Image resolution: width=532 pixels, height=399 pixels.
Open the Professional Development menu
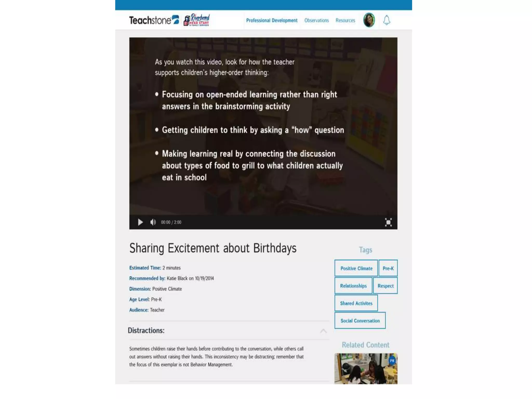pyautogui.click(x=272, y=20)
